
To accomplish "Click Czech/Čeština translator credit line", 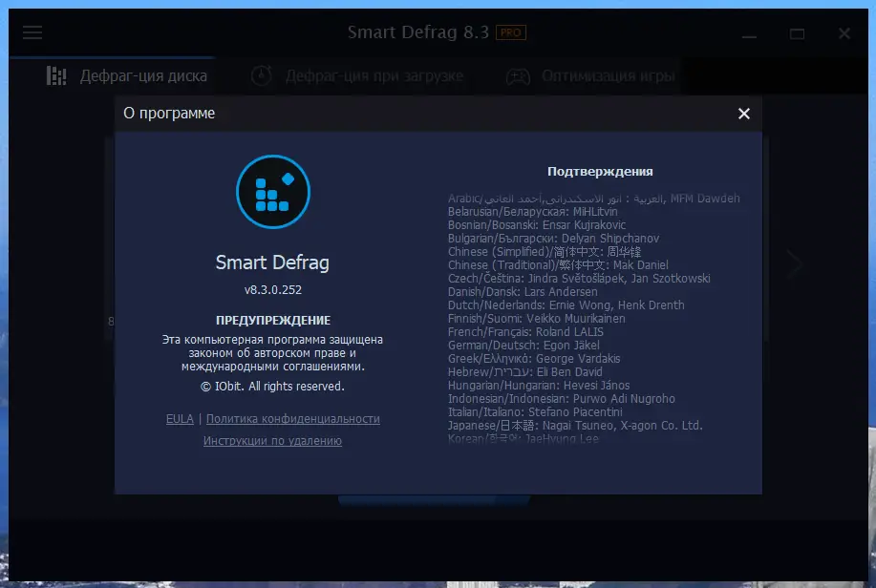I will tap(579, 279).
